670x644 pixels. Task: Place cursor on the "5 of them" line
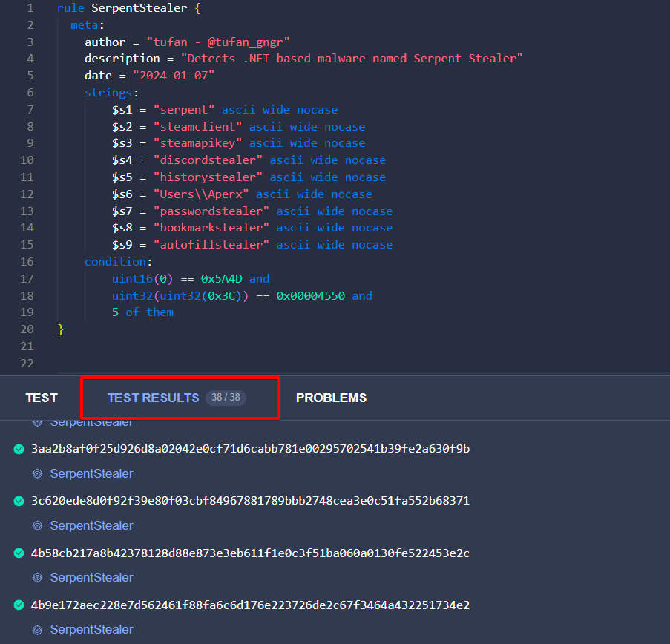pyautogui.click(x=142, y=312)
